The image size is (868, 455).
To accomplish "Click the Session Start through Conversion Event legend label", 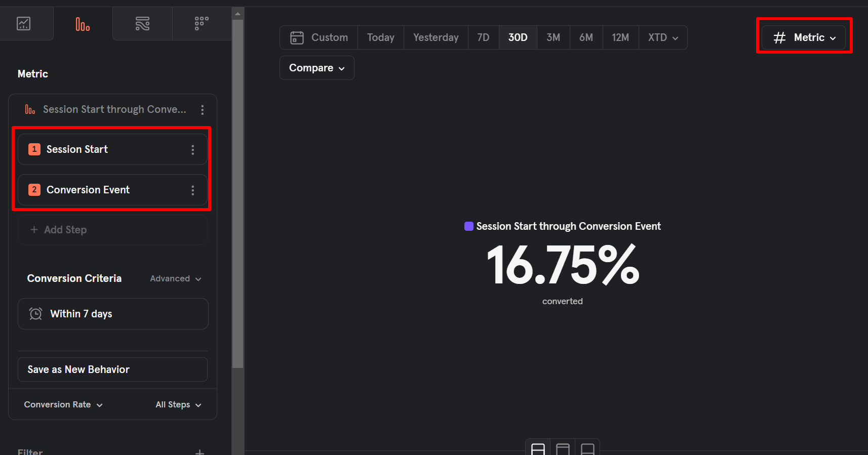I will (568, 226).
